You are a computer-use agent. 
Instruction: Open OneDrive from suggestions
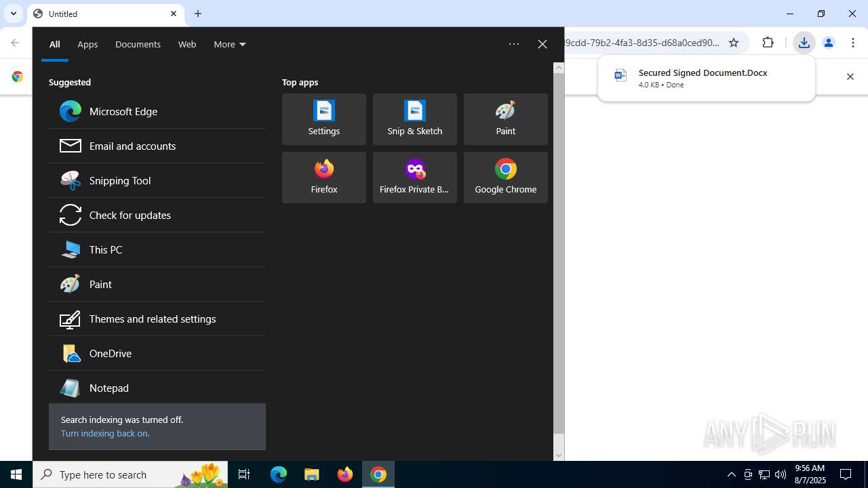pos(157,353)
